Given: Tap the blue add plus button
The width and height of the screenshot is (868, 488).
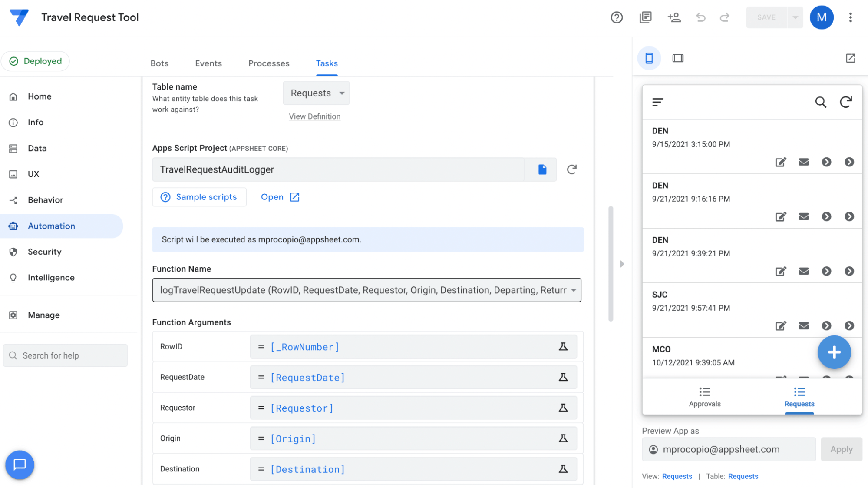Looking at the screenshot, I should point(834,352).
